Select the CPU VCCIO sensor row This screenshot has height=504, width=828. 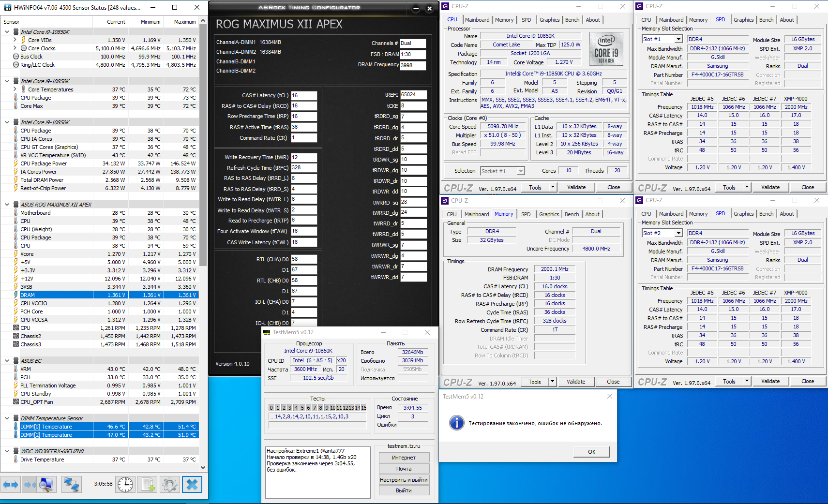point(100,303)
